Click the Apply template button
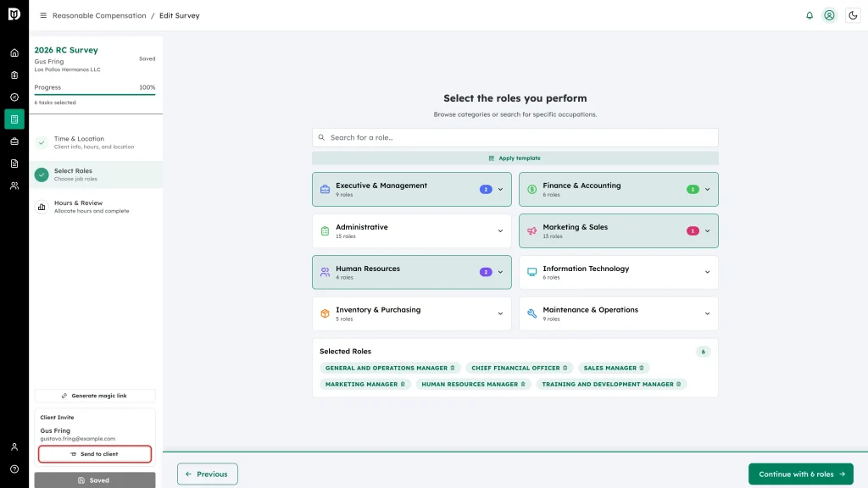This screenshot has width=868, height=488. click(515, 158)
